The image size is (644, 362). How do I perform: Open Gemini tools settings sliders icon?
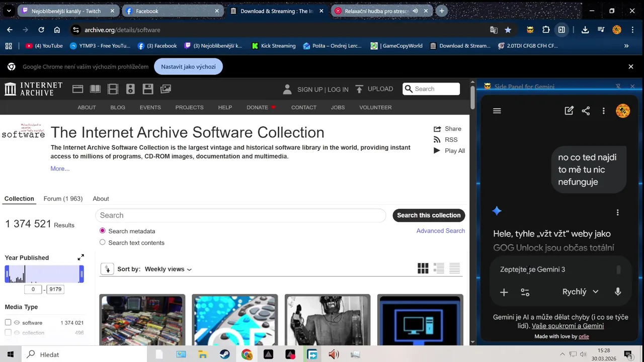[x=525, y=292]
